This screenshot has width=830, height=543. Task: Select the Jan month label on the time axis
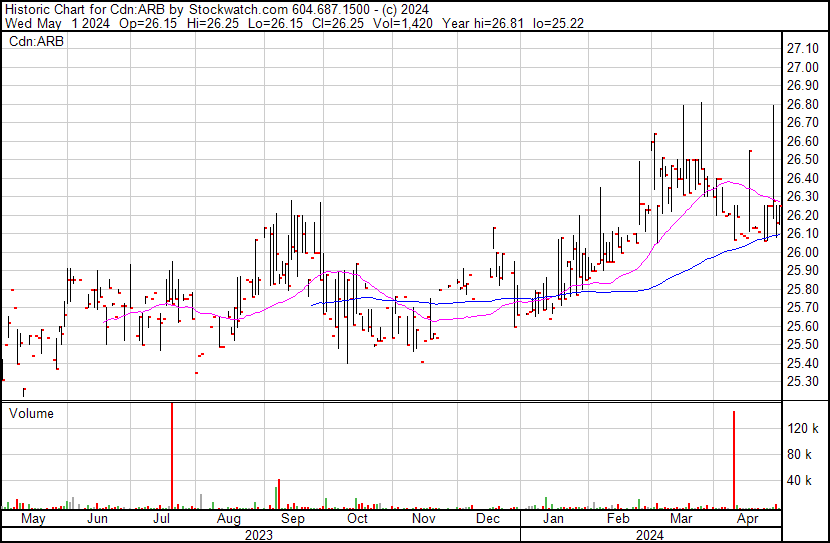[x=552, y=519]
